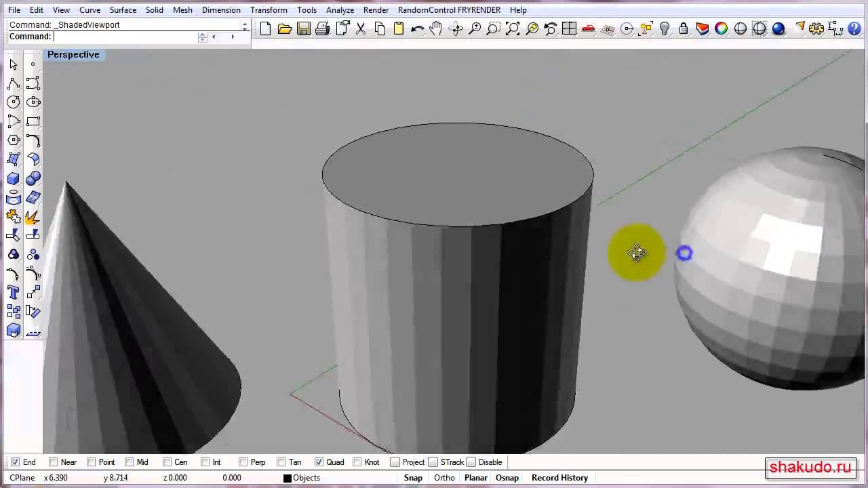
Task: Enable the Mid osnap checkbox
Action: 130,462
